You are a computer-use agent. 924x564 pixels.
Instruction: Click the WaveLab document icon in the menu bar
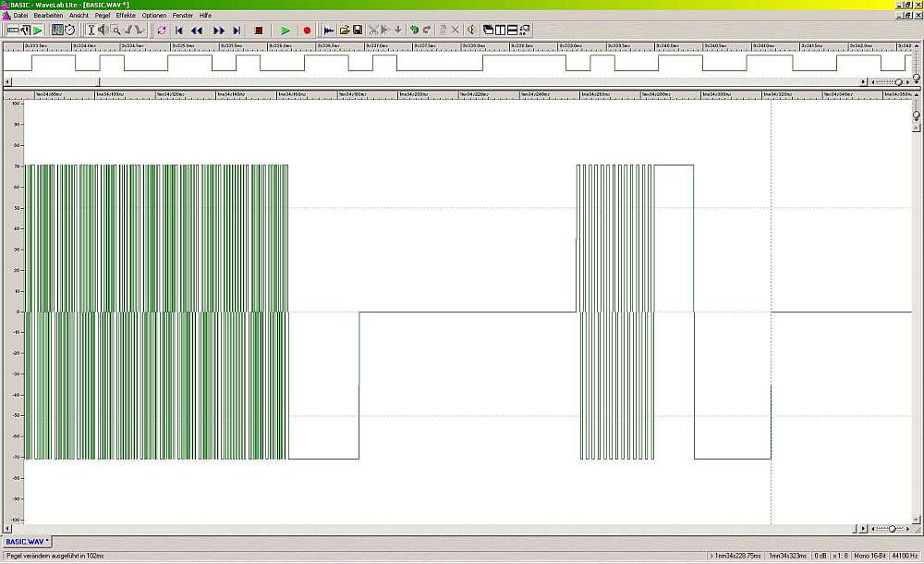coord(6,16)
